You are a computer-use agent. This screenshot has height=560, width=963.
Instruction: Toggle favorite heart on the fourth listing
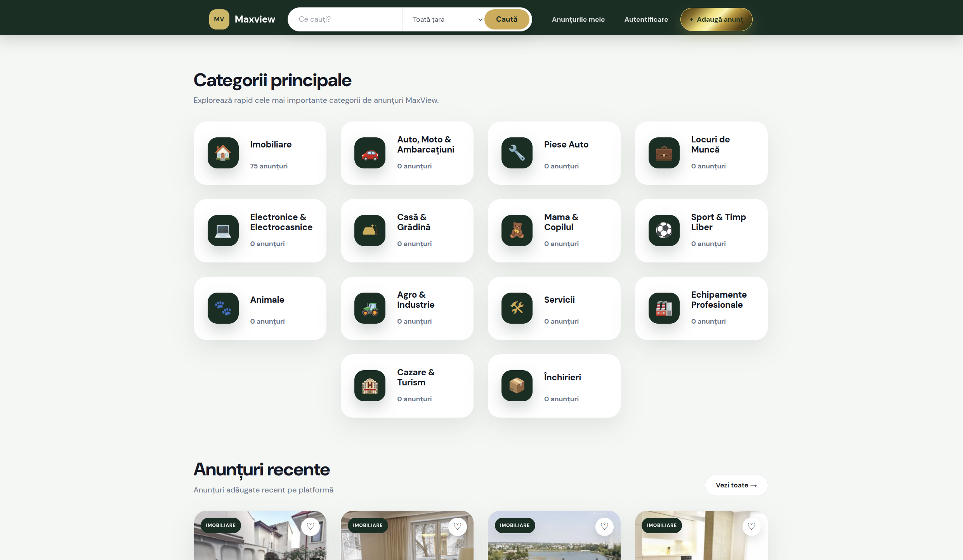pos(751,526)
